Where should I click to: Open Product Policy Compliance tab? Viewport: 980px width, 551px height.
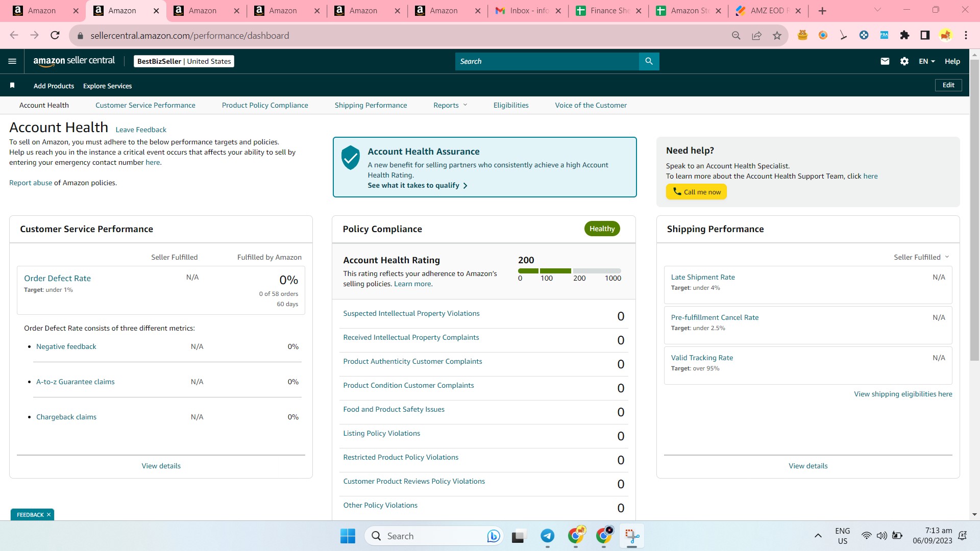tap(265, 105)
